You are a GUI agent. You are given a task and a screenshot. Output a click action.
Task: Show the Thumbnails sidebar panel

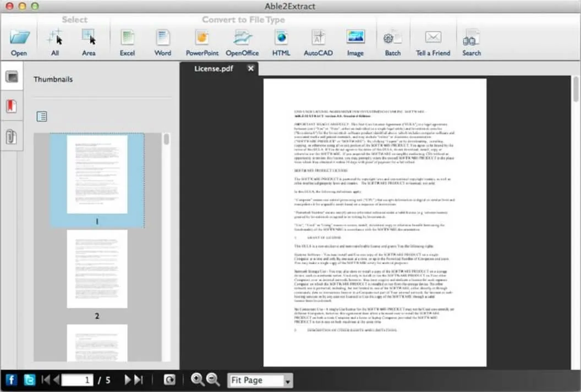pyautogui.click(x=12, y=77)
